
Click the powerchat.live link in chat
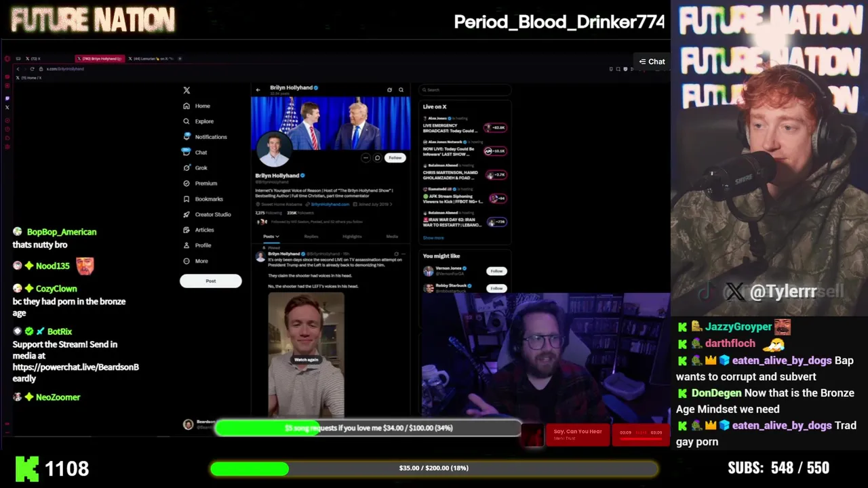tap(75, 373)
